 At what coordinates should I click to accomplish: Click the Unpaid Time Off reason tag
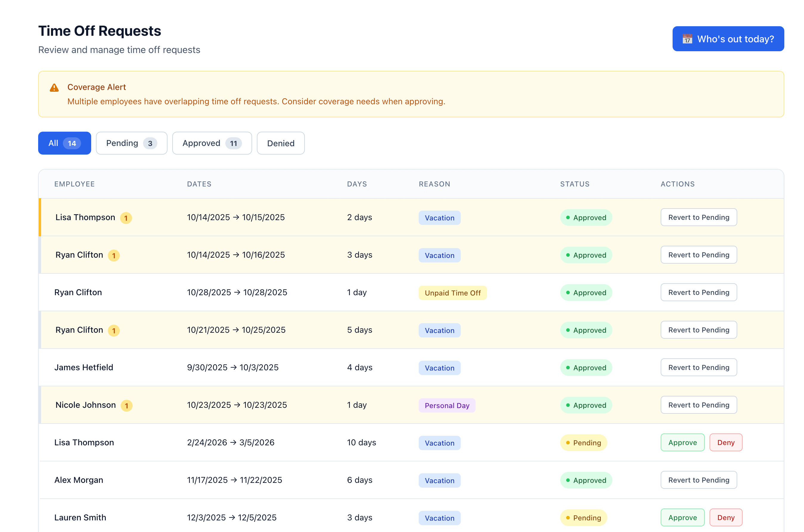point(452,293)
